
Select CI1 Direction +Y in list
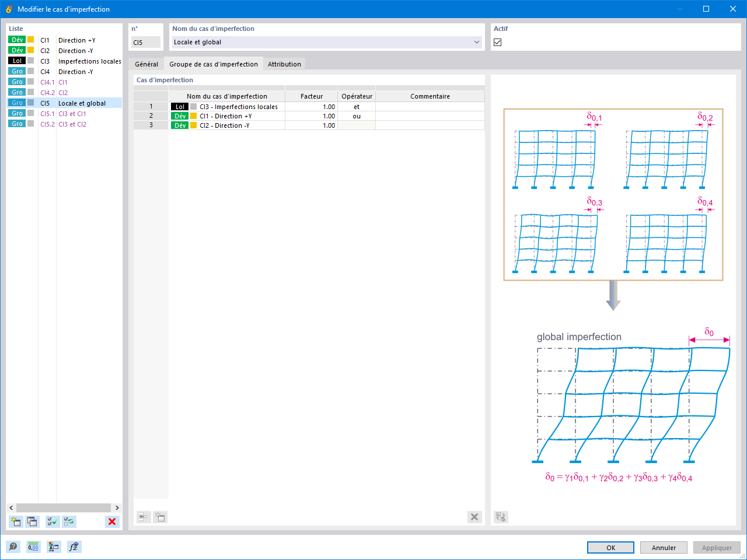(64, 40)
